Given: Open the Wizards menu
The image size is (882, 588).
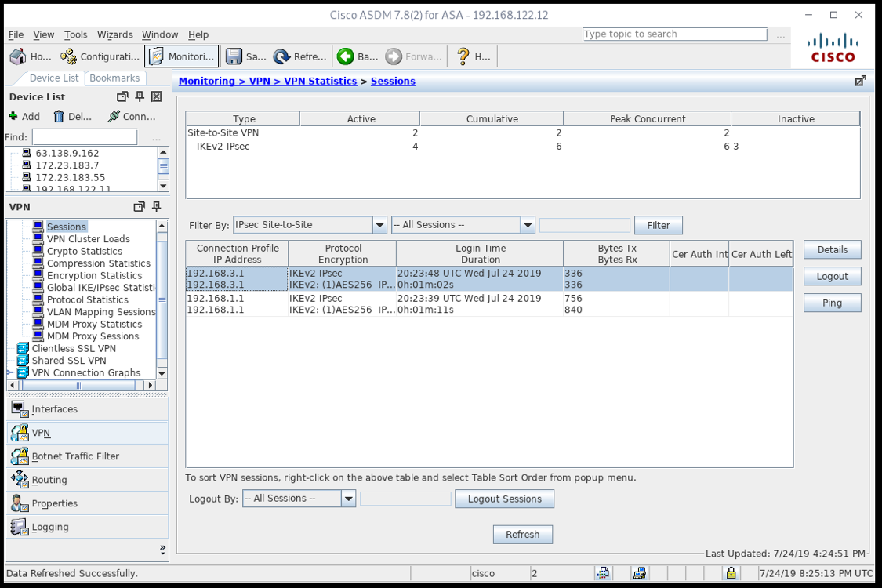Looking at the screenshot, I should tap(114, 34).
